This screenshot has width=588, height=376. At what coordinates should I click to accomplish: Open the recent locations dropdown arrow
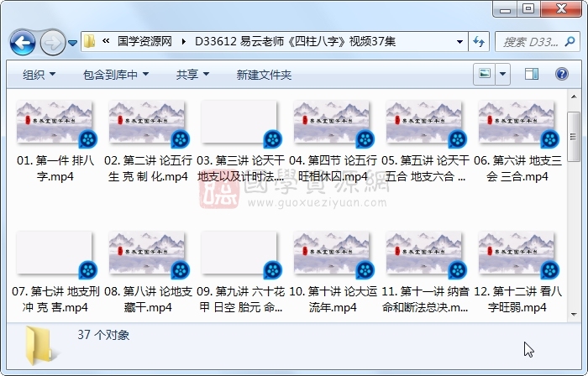click(x=73, y=43)
